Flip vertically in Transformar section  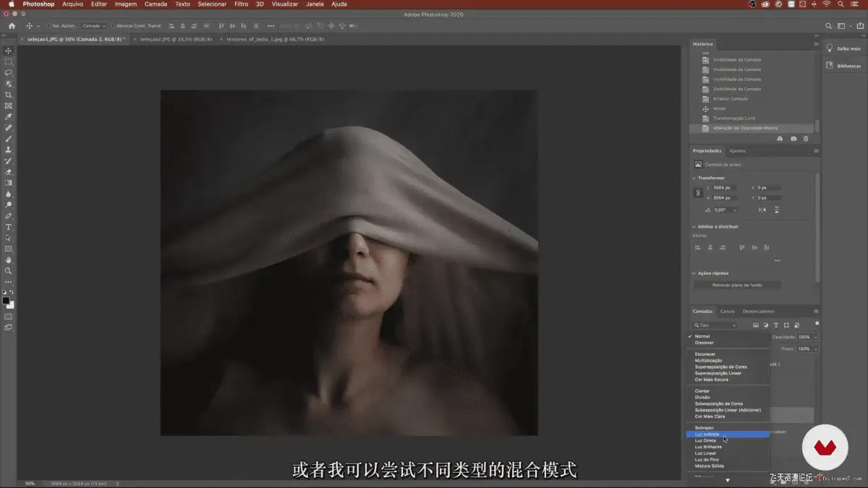777,210
